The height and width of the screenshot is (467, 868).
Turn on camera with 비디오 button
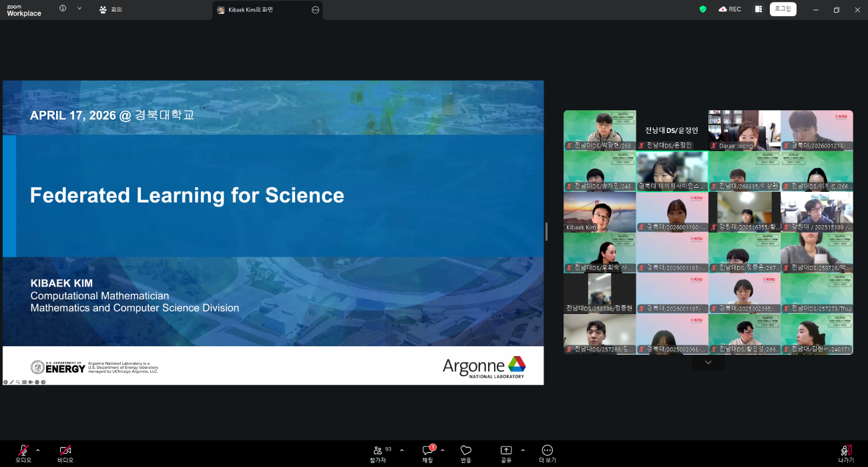(65, 453)
